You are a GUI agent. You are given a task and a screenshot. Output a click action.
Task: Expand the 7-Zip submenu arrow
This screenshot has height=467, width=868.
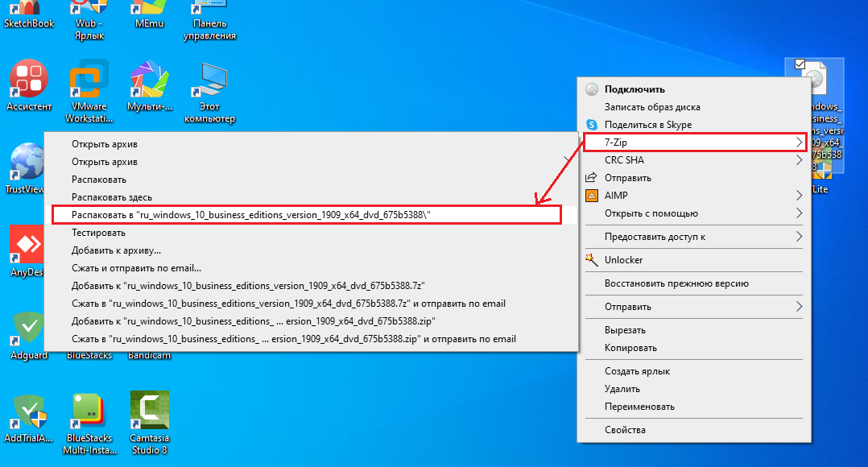[x=799, y=143]
